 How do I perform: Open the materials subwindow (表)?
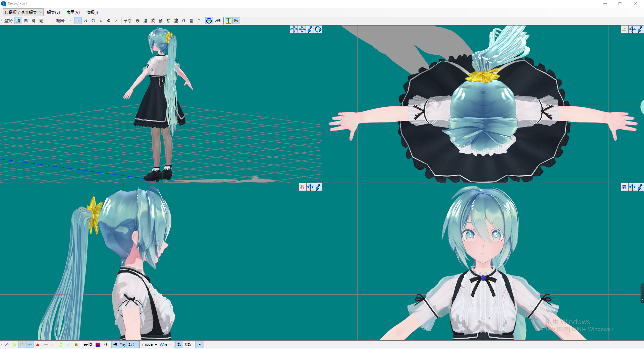(137, 20)
